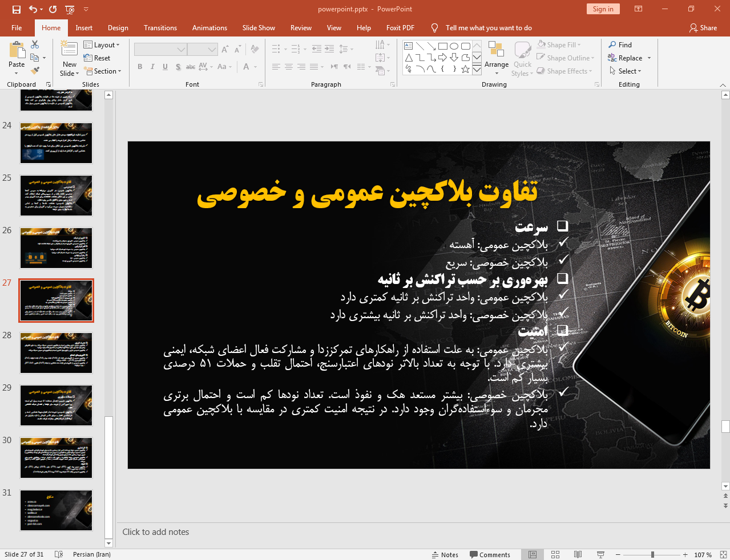The width and height of the screenshot is (730, 560).
Task: Decrease list indent level
Action: tap(317, 49)
